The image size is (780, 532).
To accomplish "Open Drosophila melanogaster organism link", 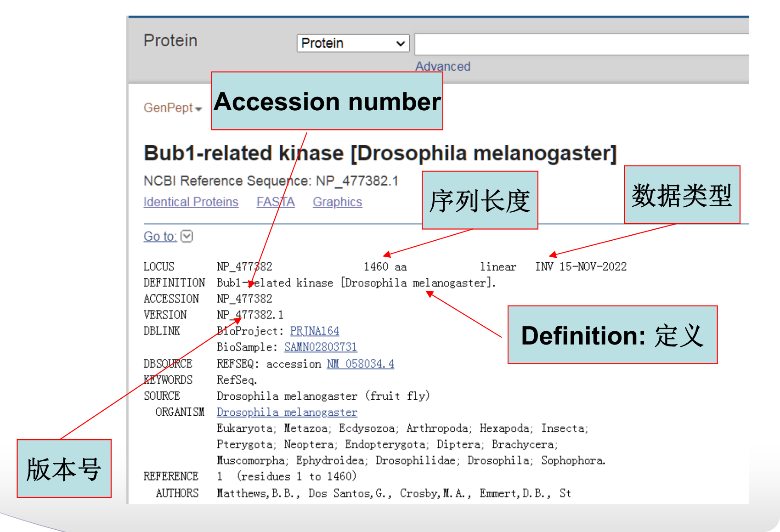I will (x=287, y=412).
